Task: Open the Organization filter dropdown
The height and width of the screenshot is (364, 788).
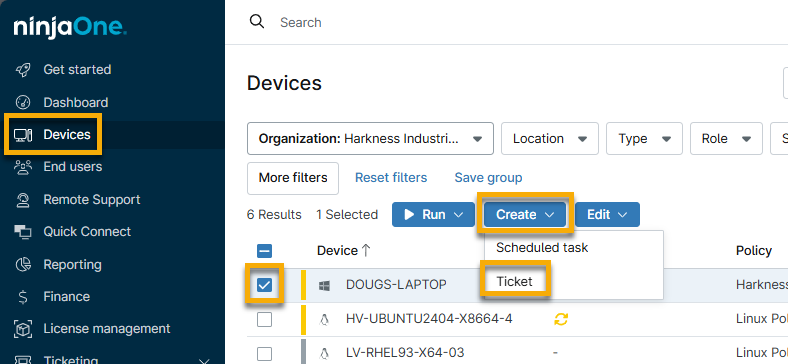Action: click(x=370, y=138)
